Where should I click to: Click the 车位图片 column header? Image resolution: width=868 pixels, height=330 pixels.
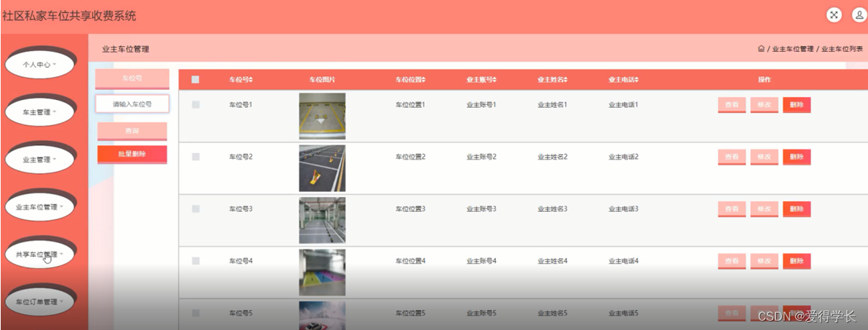[x=322, y=80]
